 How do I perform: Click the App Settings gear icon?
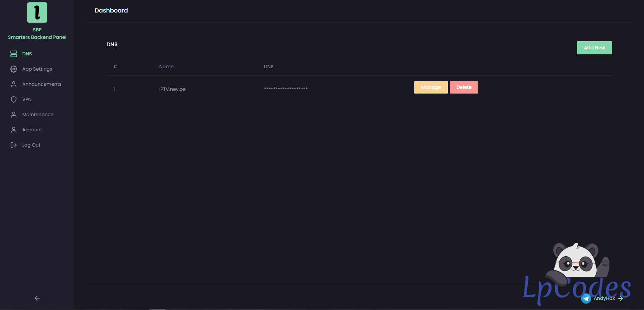(14, 69)
